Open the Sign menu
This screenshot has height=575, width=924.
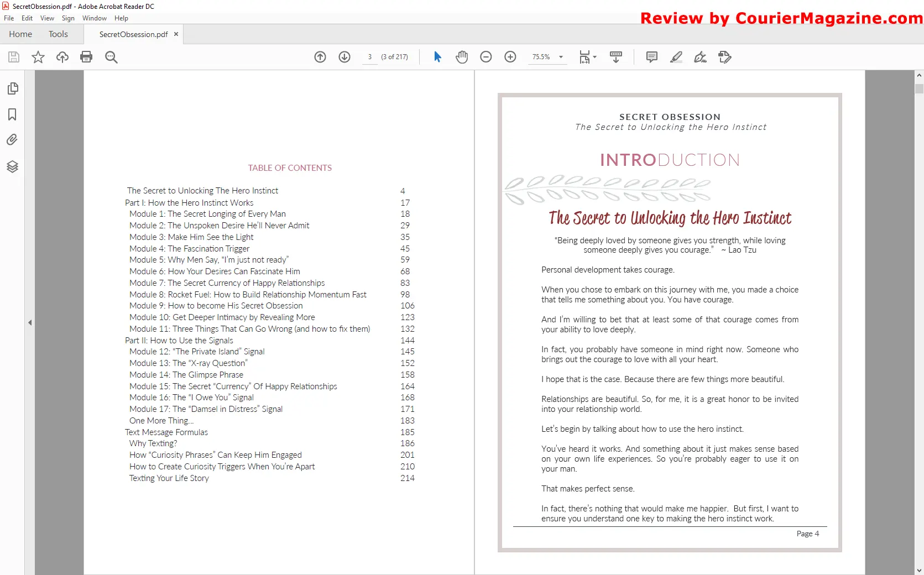pyautogui.click(x=68, y=18)
